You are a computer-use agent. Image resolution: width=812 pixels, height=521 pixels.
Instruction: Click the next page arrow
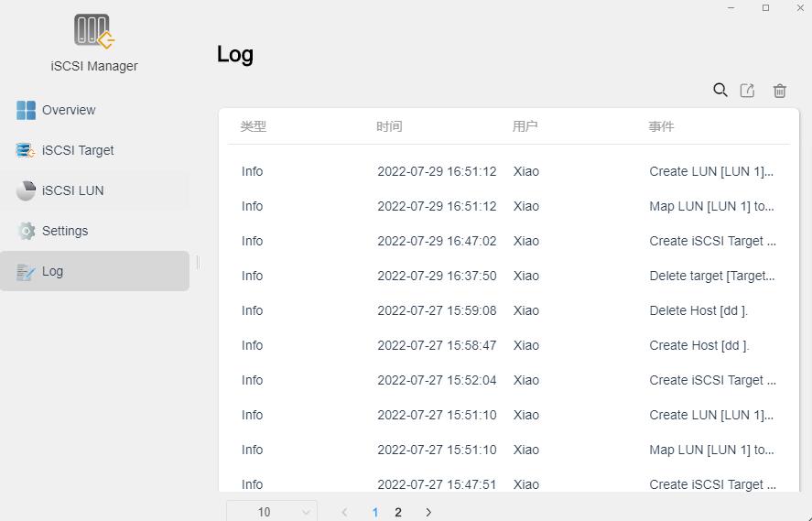[428, 512]
